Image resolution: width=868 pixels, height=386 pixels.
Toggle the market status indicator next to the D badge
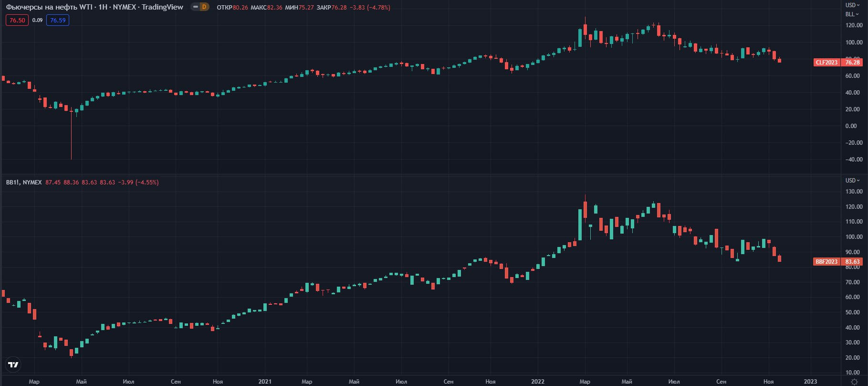click(195, 7)
